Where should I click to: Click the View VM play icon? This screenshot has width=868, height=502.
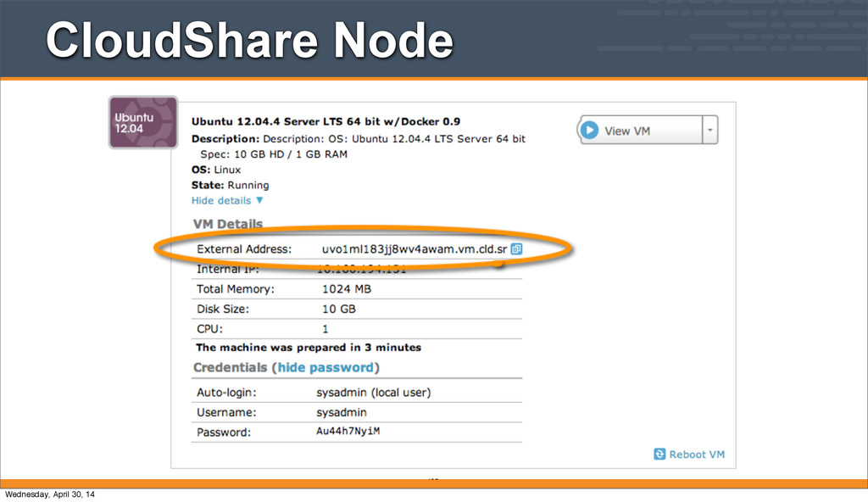coord(590,131)
